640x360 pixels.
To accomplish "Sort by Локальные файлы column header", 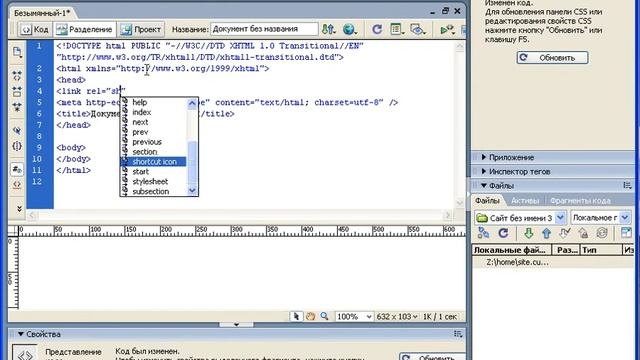I will click(x=512, y=250).
